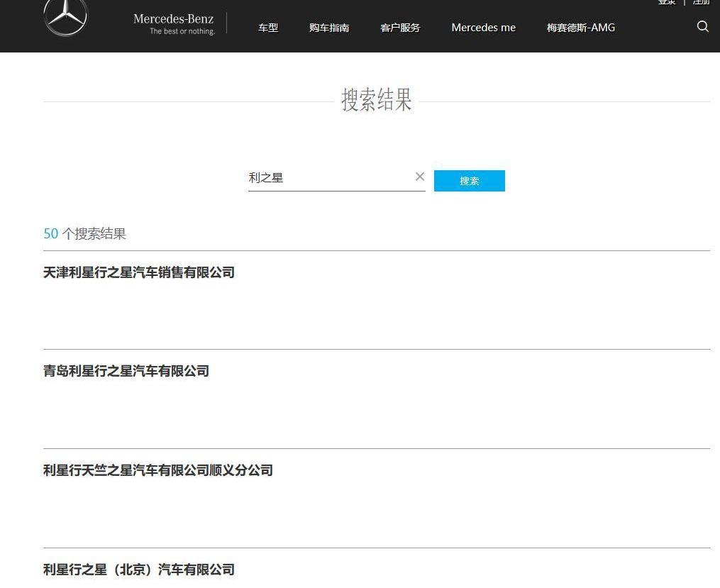The width and height of the screenshot is (720, 588).
Task: Open result 天津利星行之星汽车销售有限公司
Action: click(x=138, y=272)
